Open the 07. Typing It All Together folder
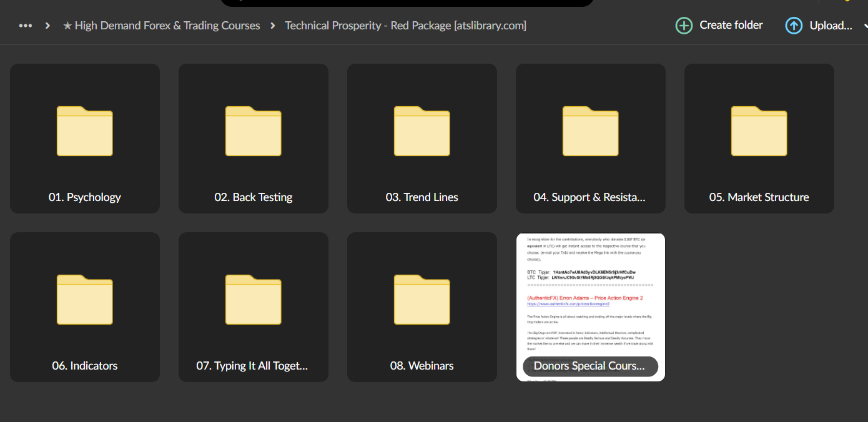This screenshot has width=868, height=422. (253, 307)
